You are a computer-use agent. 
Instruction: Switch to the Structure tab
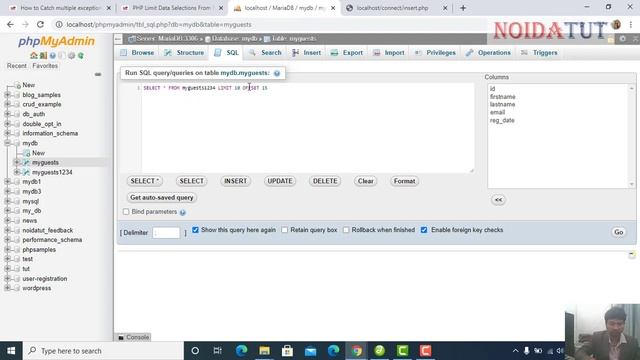click(184, 53)
